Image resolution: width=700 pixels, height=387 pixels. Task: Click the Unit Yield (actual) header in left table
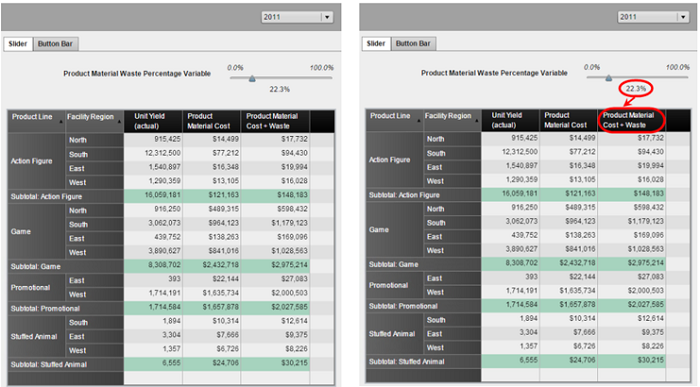pos(153,121)
